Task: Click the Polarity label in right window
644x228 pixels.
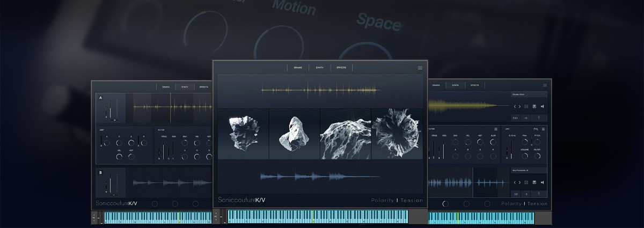Action: [511, 203]
